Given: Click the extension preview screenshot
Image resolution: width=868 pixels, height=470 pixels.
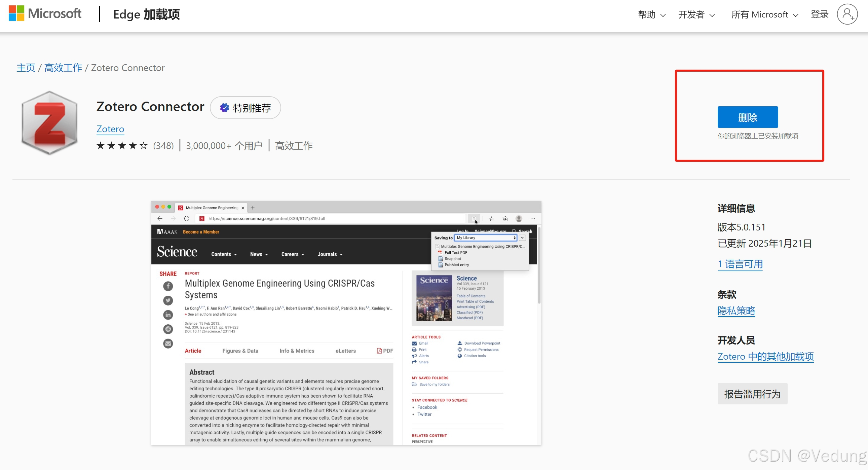Looking at the screenshot, I should tap(346, 323).
